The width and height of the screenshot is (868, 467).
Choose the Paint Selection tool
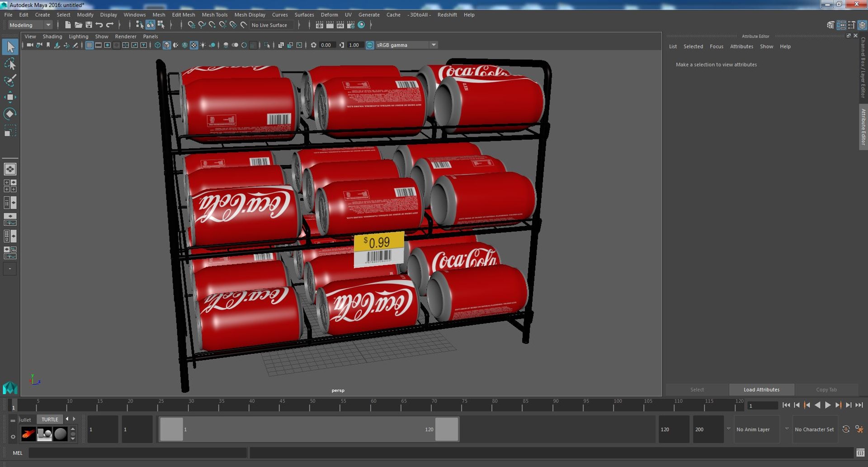pos(10,81)
